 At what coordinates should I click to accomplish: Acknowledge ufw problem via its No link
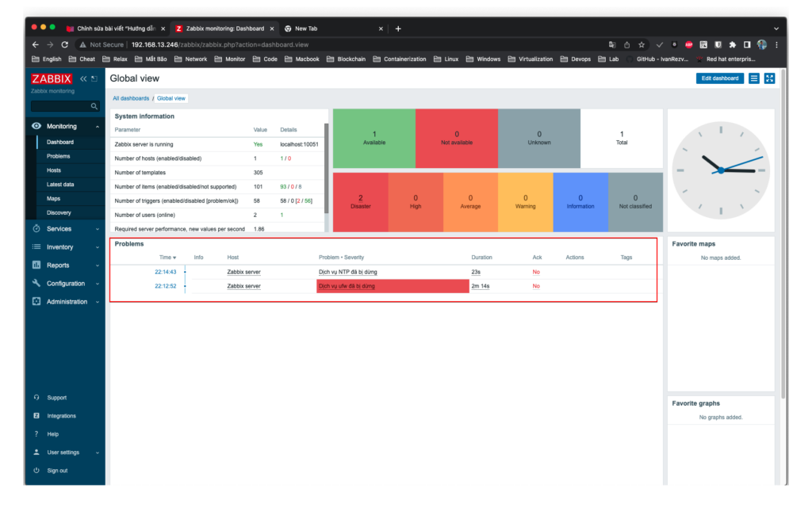536,286
